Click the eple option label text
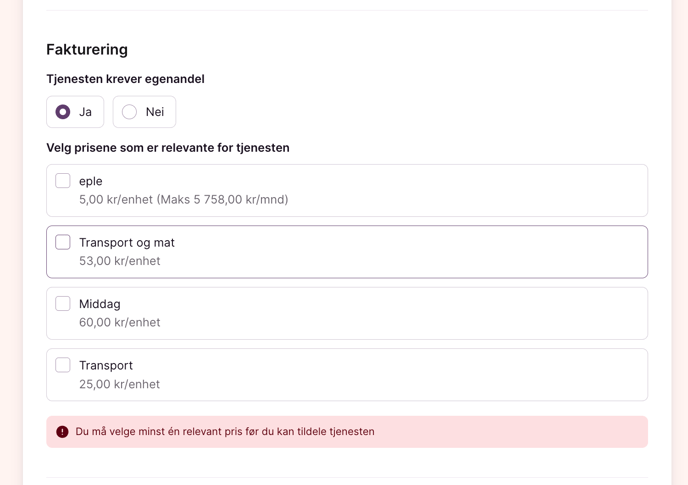The image size is (688, 485). click(x=91, y=181)
